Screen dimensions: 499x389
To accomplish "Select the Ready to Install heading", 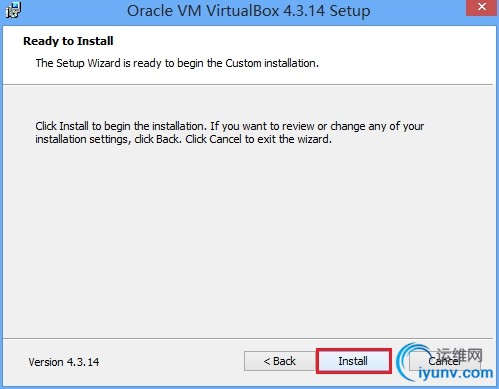I will (68, 41).
